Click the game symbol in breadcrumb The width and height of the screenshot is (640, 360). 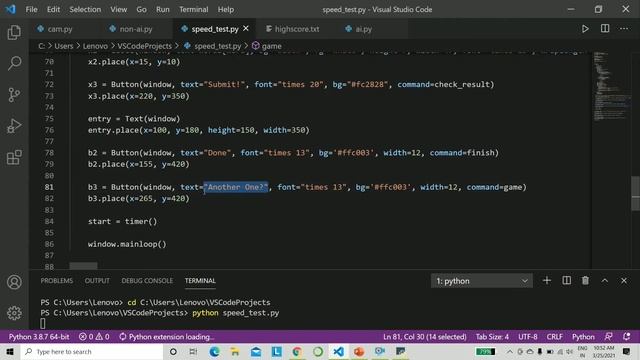pyautogui.click(x=271, y=46)
